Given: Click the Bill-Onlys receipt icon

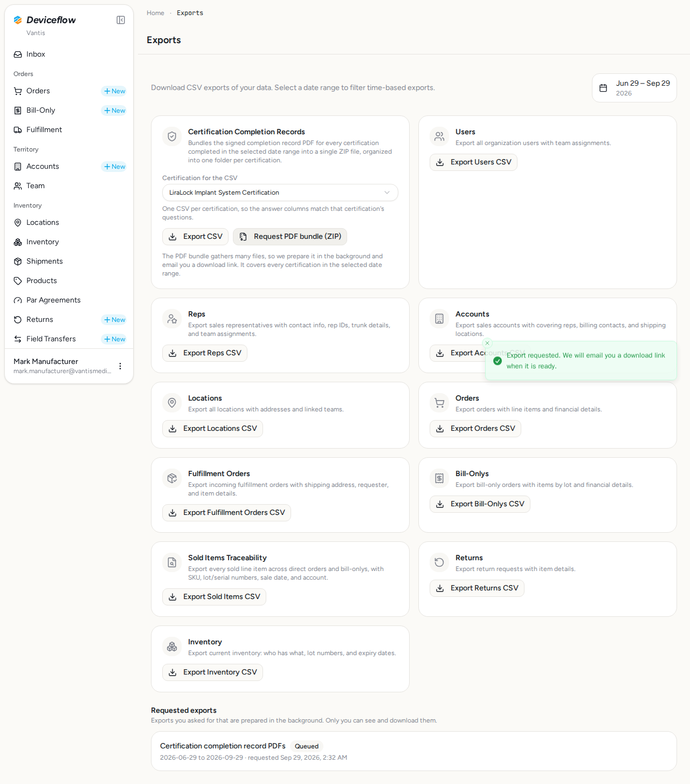Looking at the screenshot, I should click(x=439, y=478).
